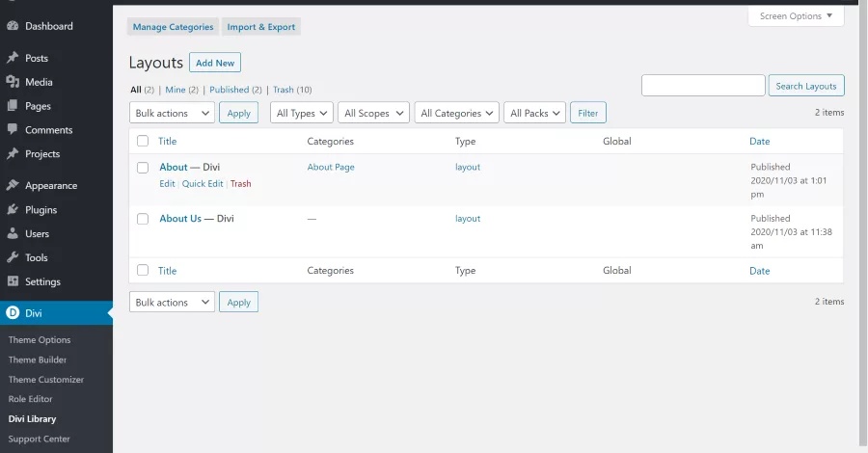The width and height of the screenshot is (868, 453).
Task: Open the All Packs filter dropdown
Action: tap(534, 113)
